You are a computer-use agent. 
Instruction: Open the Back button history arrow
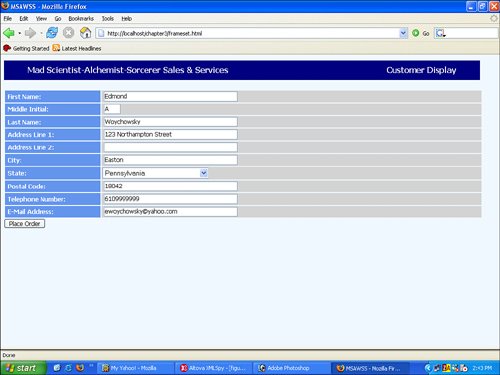pos(20,33)
